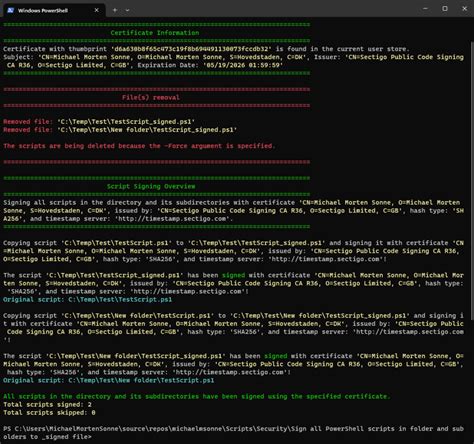Viewport: 474px width, 444px height.
Task: Click the PS prompt path line
Action: click(x=233, y=433)
